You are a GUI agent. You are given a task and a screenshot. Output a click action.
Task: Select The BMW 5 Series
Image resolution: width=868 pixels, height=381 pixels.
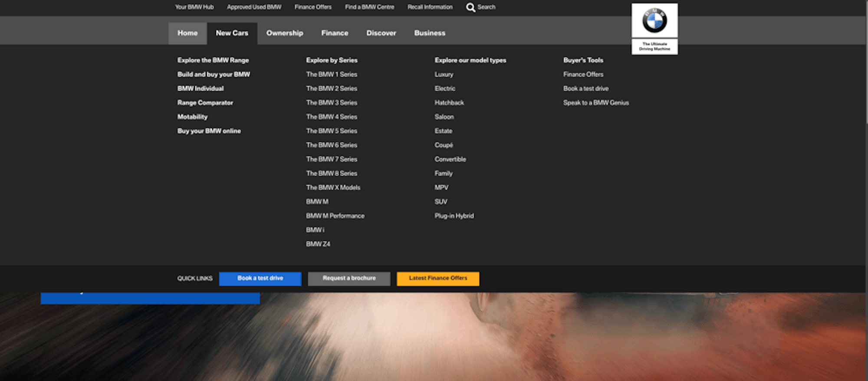tap(332, 131)
